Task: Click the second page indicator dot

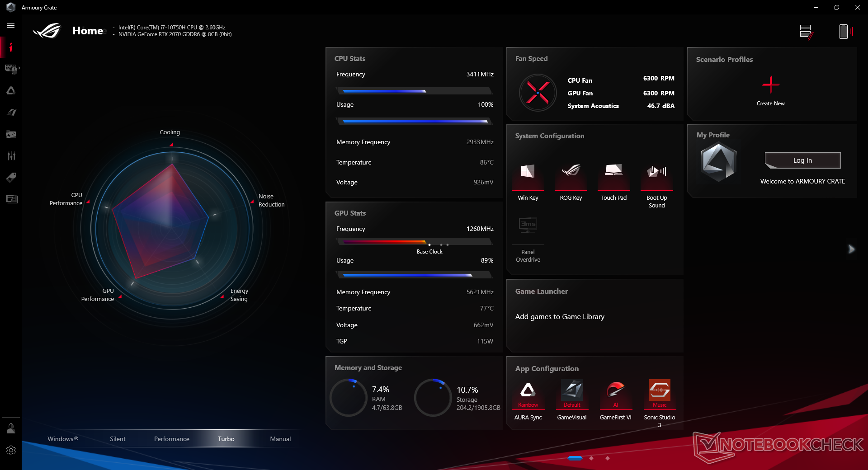Action: click(591, 458)
